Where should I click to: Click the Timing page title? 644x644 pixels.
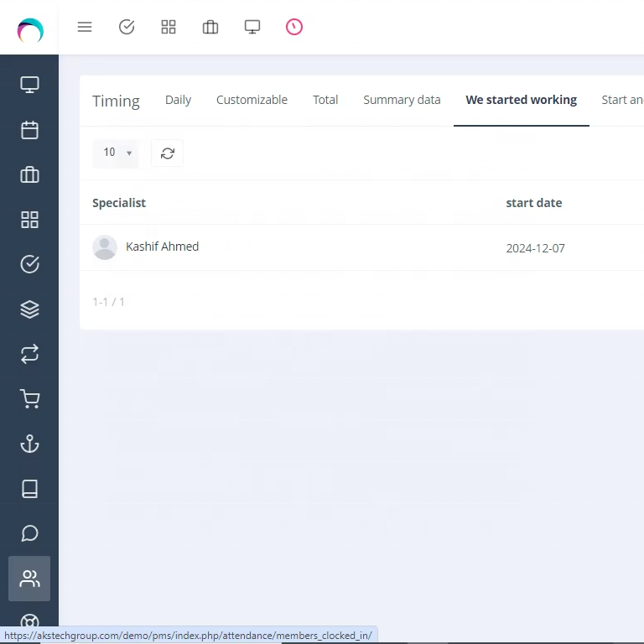pos(117,101)
